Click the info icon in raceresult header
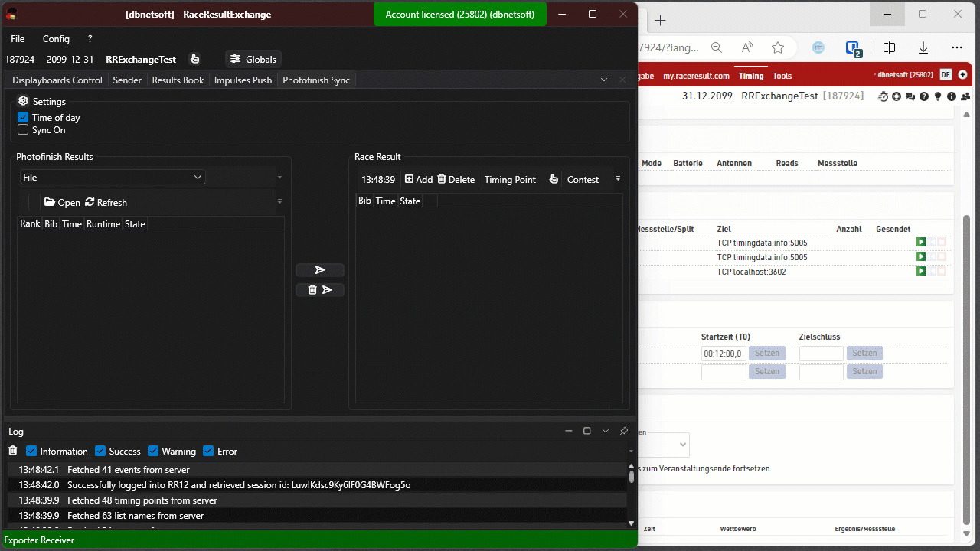This screenshot has height=551, width=980. click(952, 96)
